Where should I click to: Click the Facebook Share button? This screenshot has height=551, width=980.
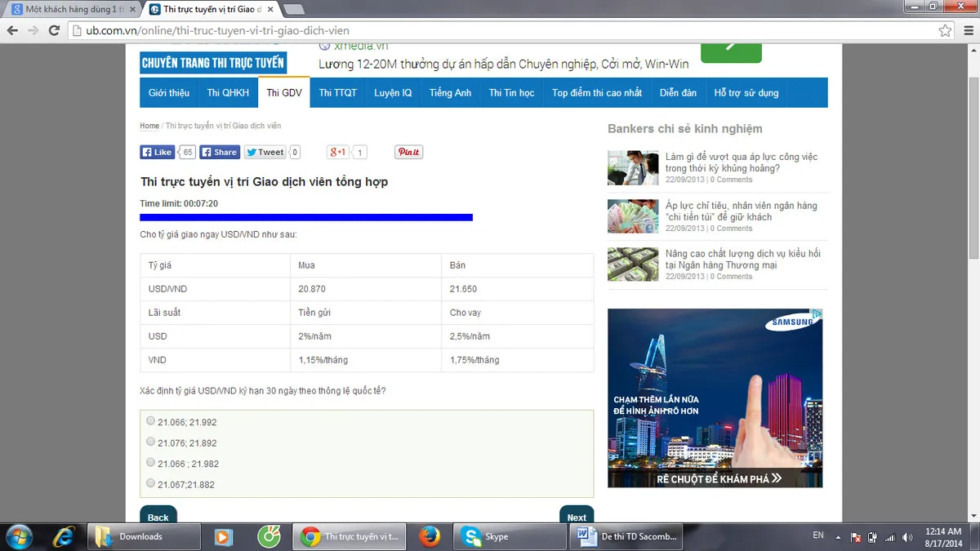pyautogui.click(x=219, y=152)
